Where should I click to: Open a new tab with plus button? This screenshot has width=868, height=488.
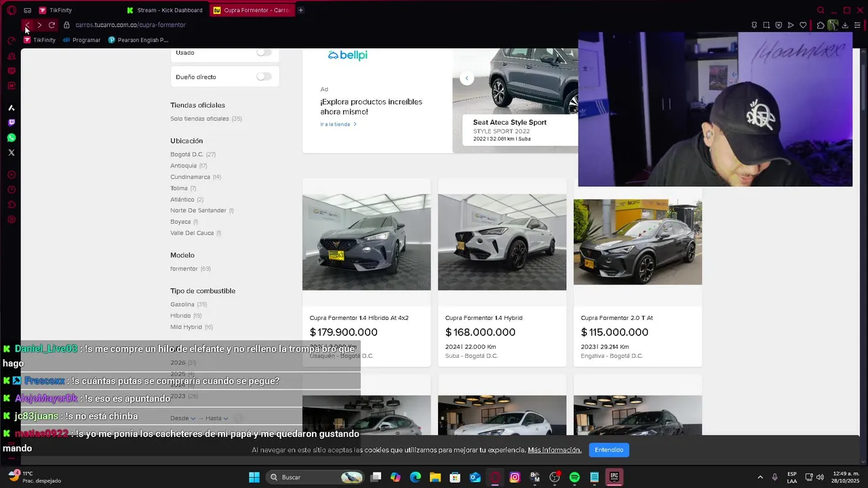[300, 10]
